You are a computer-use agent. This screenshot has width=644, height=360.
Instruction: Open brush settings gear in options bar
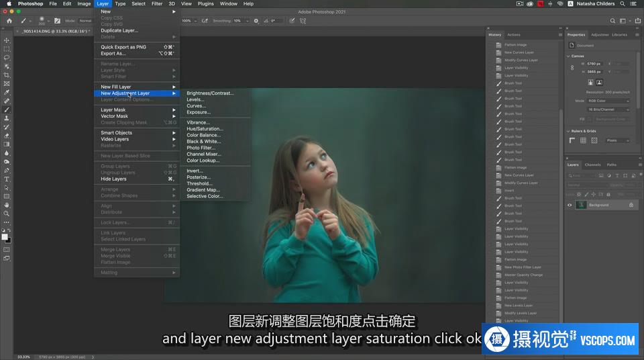[256, 21]
